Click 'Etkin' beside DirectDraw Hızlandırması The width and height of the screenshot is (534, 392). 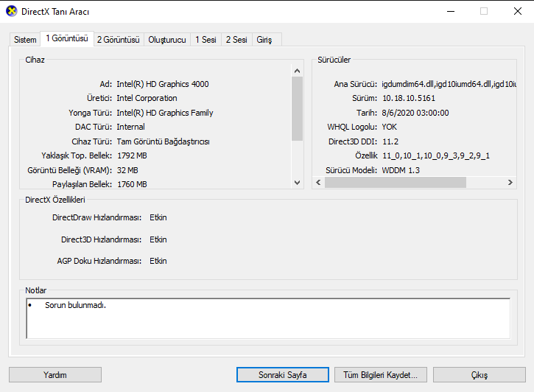coord(158,217)
